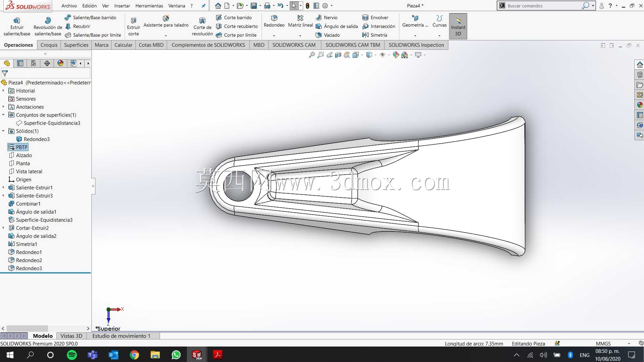
Task: Click Envolver tool
Action: (x=375, y=17)
